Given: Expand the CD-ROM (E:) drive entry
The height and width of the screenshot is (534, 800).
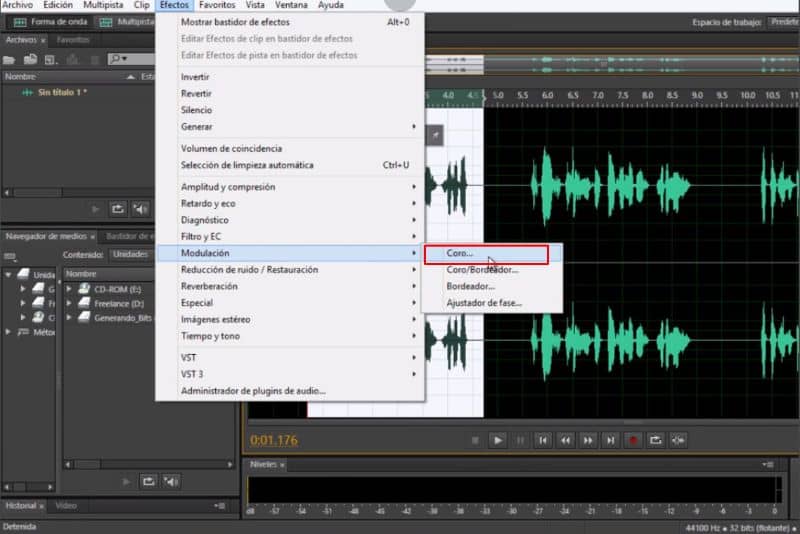Looking at the screenshot, I should point(69,289).
